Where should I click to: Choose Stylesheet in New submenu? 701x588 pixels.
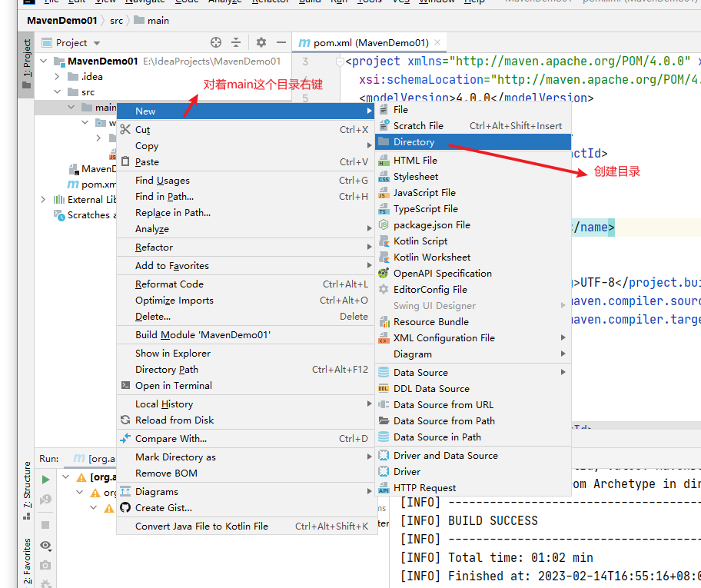[x=473, y=176]
